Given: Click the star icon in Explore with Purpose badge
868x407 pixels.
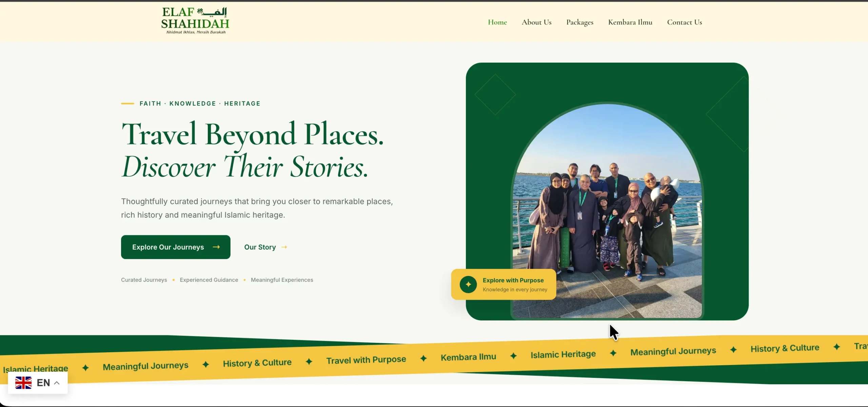Looking at the screenshot, I should tap(468, 284).
